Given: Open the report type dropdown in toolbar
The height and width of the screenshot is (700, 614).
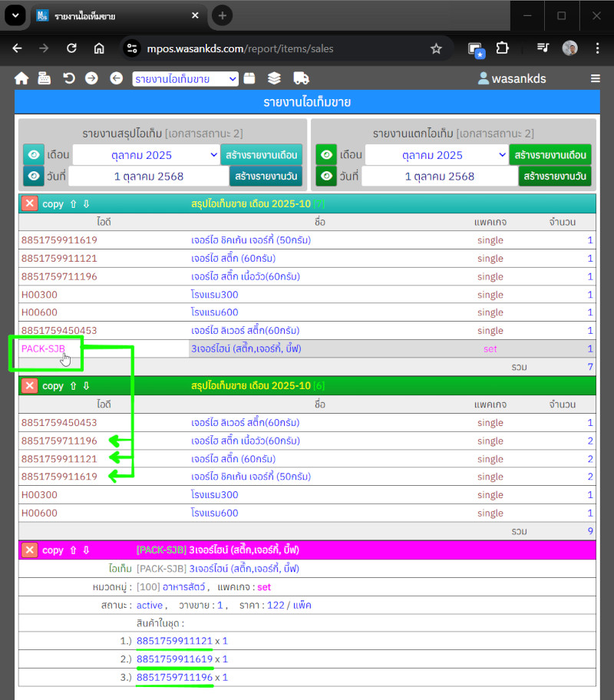Looking at the screenshot, I should coord(186,78).
